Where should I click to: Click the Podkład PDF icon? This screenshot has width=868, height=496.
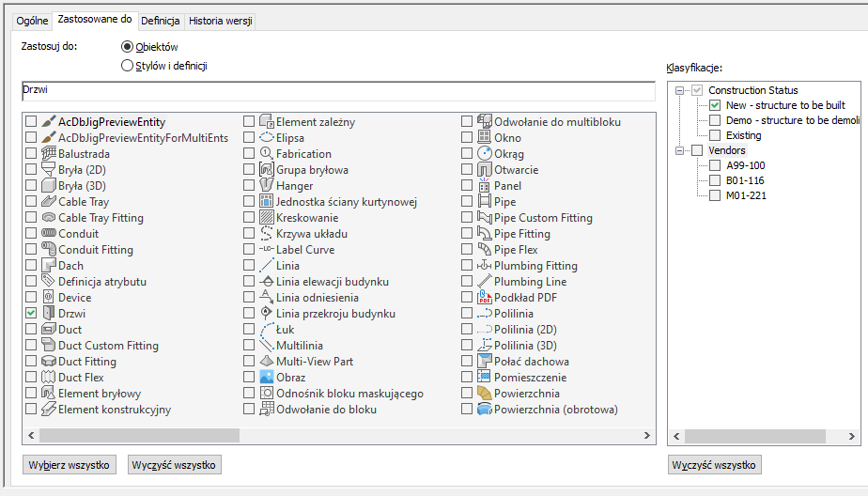[485, 297]
